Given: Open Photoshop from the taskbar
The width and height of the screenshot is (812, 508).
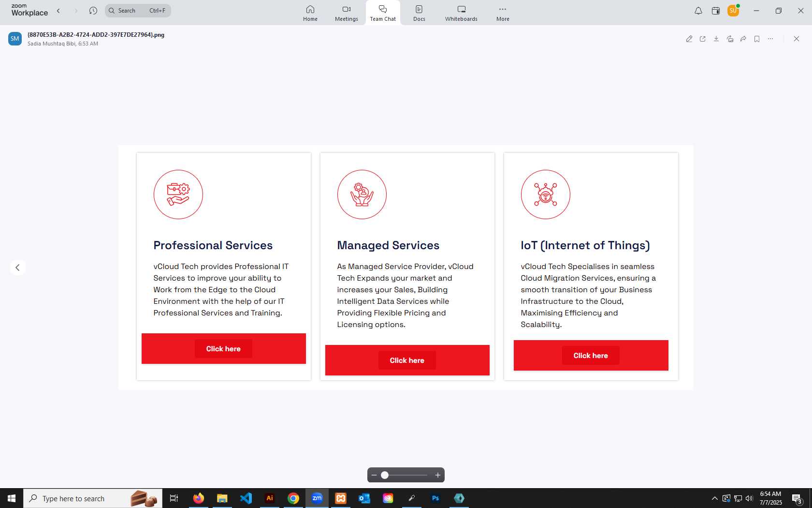Looking at the screenshot, I should [x=435, y=498].
